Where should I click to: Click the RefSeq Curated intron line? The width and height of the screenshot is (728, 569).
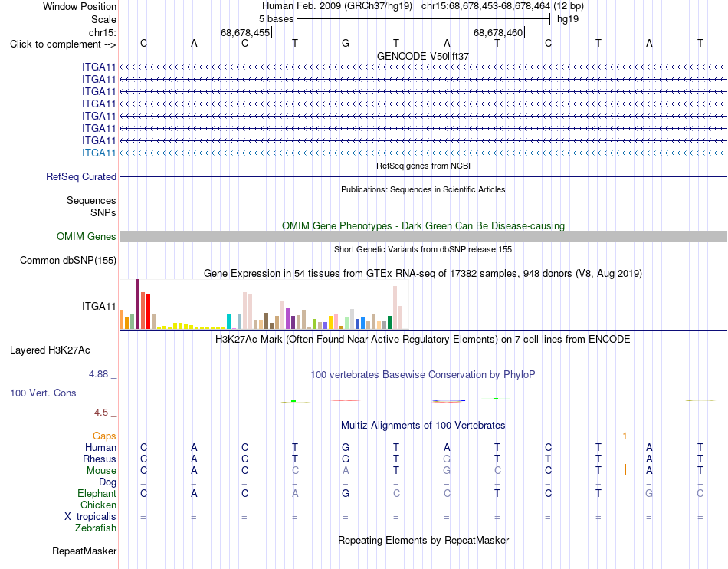tap(423, 177)
